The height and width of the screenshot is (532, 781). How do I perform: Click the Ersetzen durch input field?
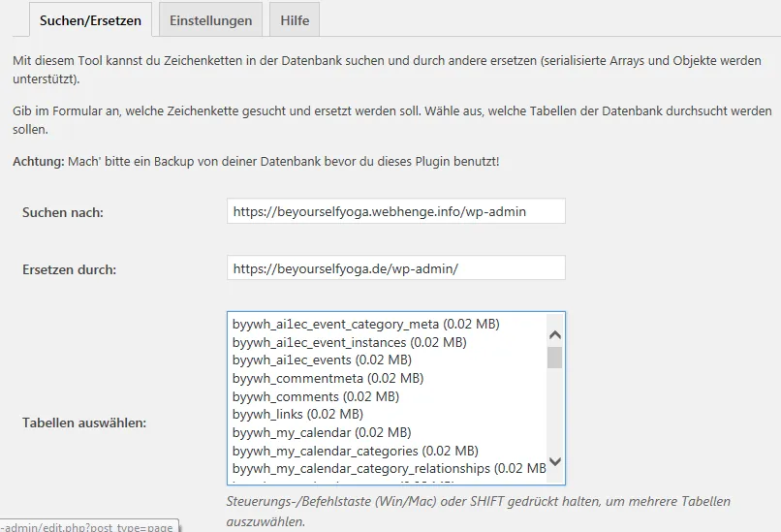pyautogui.click(x=396, y=268)
